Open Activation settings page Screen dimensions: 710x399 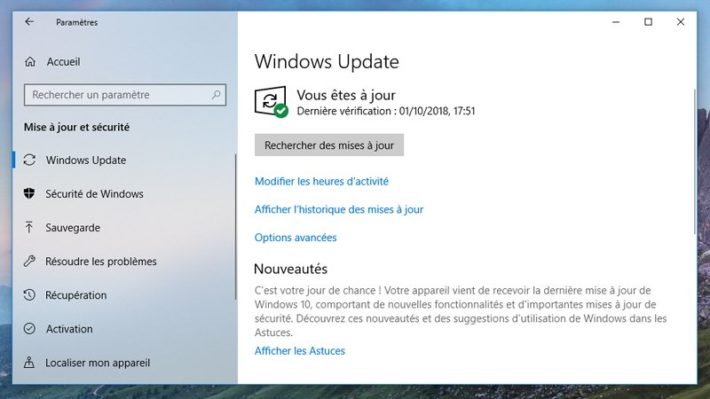[x=69, y=329]
